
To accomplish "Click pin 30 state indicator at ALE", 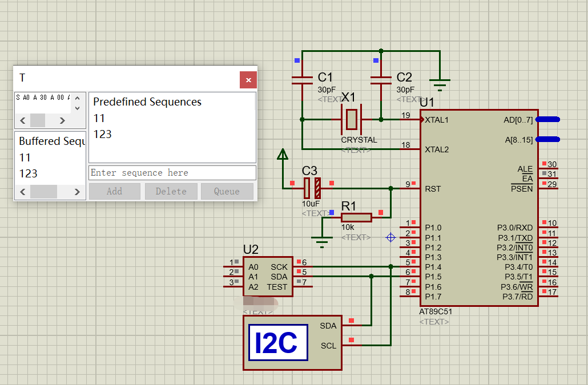I will point(544,164).
